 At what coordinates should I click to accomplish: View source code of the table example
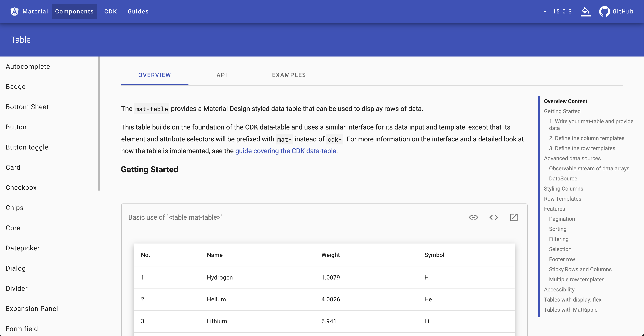pos(493,217)
